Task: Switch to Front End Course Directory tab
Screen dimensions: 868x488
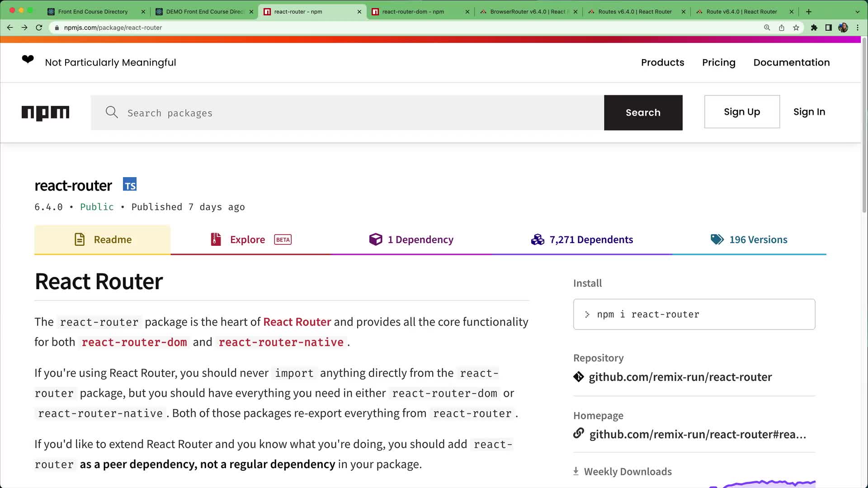Action: pyautogui.click(x=93, y=12)
